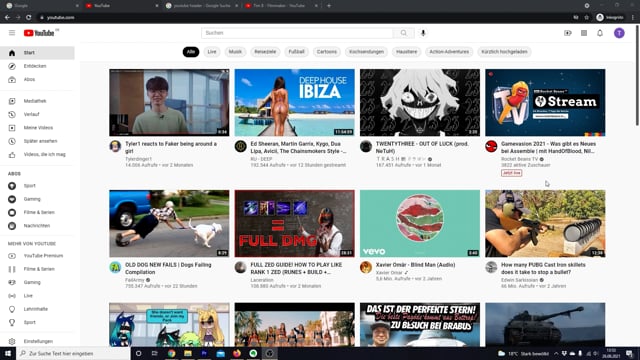640x360 pixels.
Task: Open the notifications bell
Action: (x=600, y=33)
